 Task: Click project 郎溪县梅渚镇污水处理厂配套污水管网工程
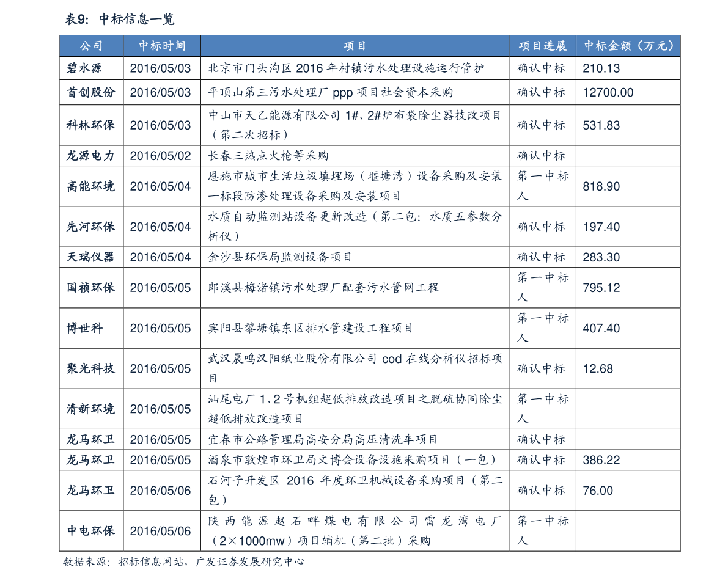(323, 288)
